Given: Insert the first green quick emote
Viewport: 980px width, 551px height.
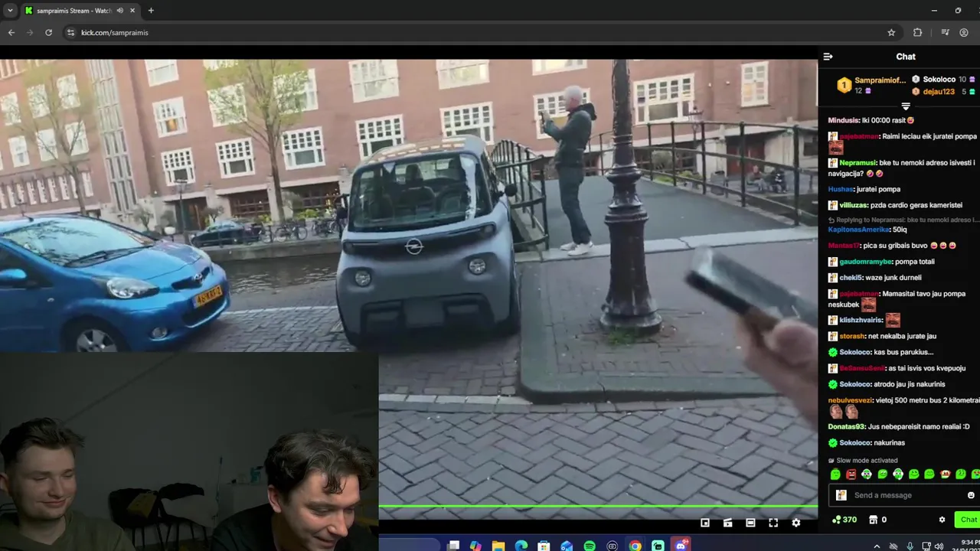Looking at the screenshot, I should (x=835, y=474).
